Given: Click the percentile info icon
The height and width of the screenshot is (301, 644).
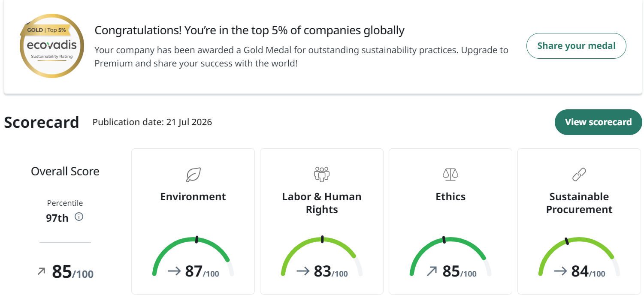Looking at the screenshot, I should click(79, 217).
